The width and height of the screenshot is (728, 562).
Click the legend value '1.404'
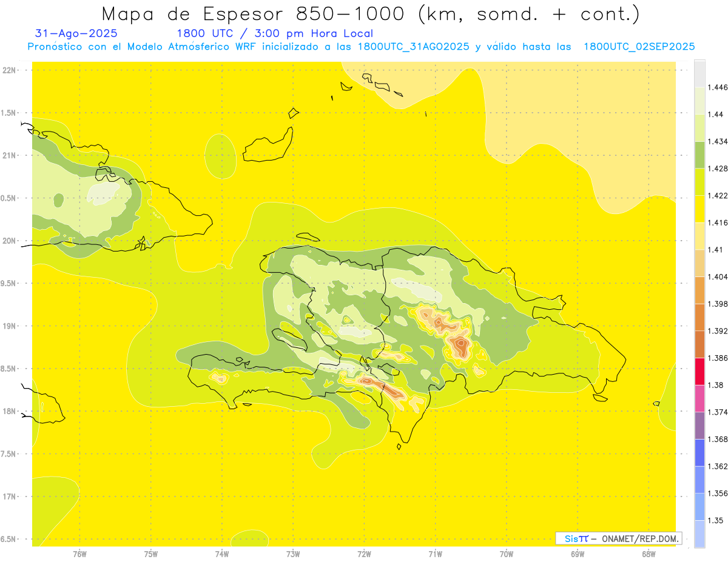[718, 277]
